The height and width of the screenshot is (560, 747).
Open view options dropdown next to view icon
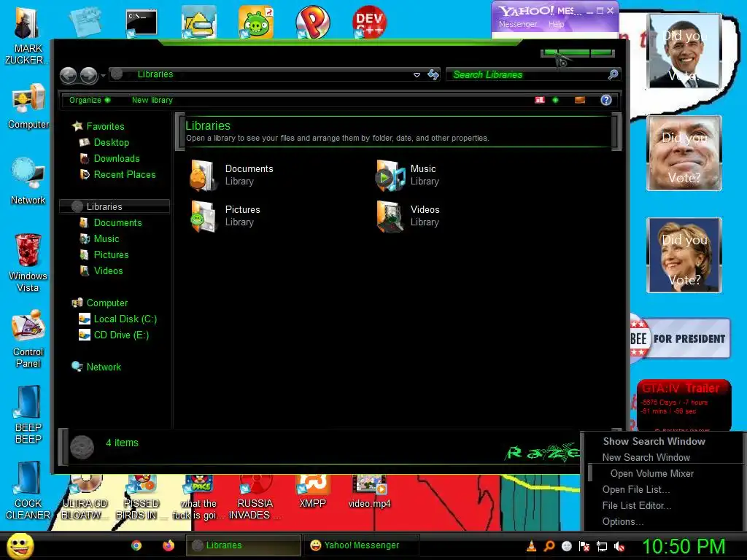click(x=555, y=100)
